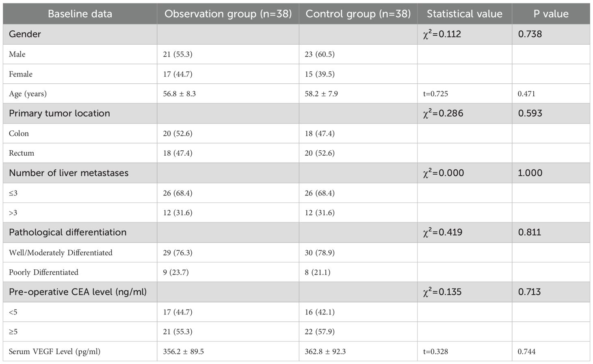Viewport: 593px width, 364px height.
Task: Select the "Statistical value" column header
Action: [464, 14]
